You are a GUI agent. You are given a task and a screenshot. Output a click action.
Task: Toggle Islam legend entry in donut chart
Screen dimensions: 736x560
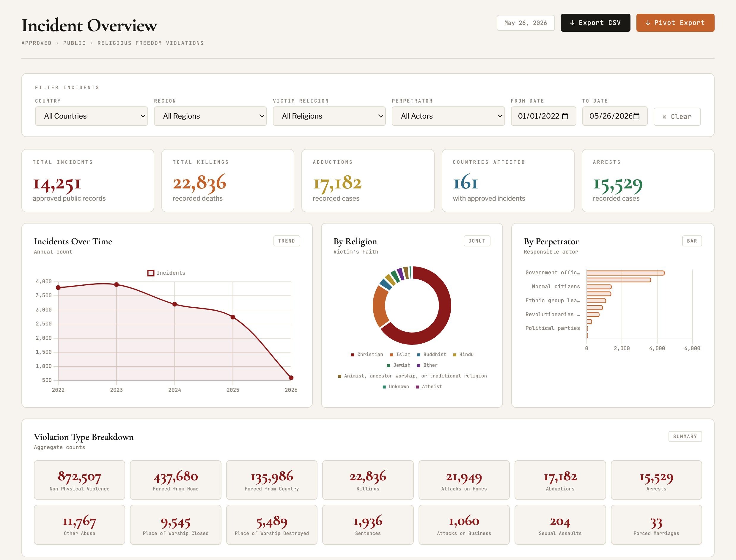tap(400, 354)
